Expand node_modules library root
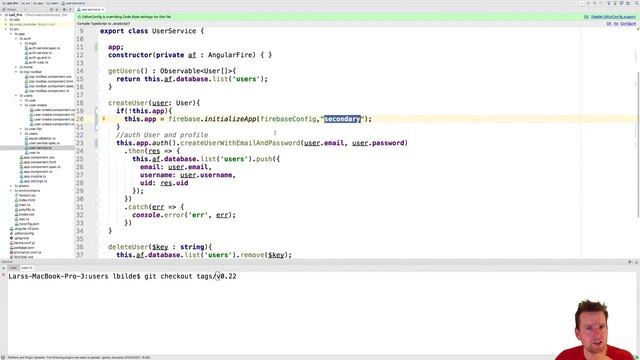640x360 pixels. pos(6,24)
